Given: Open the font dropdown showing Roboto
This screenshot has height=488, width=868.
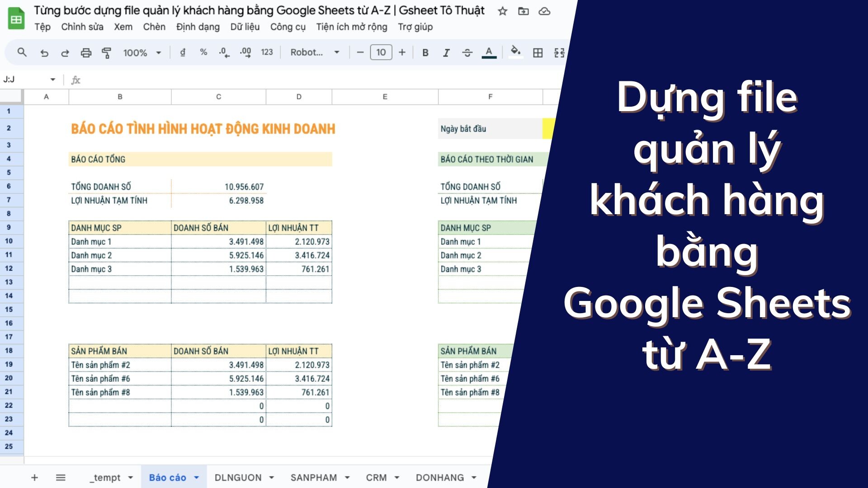Looking at the screenshot, I should click(314, 52).
